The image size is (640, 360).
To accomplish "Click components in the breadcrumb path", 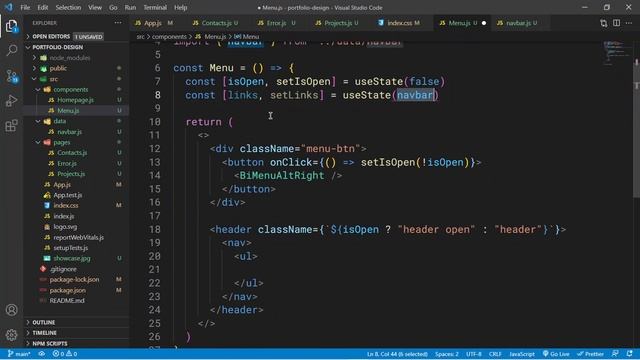I will point(169,37).
